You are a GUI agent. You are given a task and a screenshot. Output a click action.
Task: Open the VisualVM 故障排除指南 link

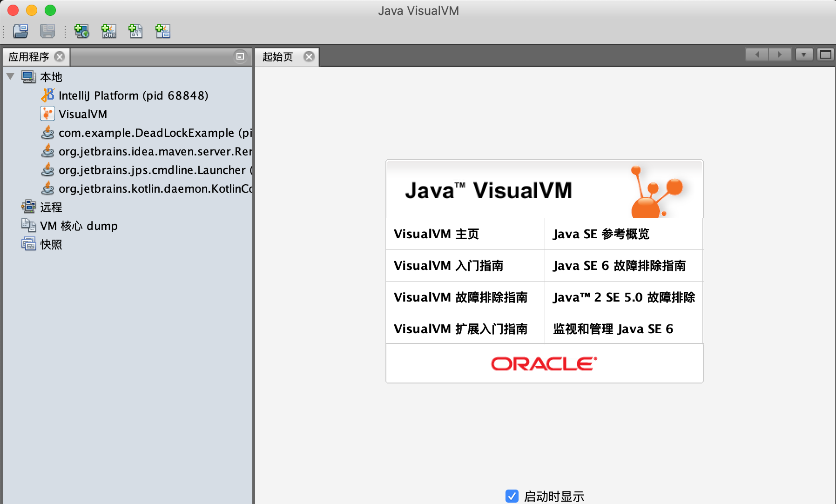(460, 297)
